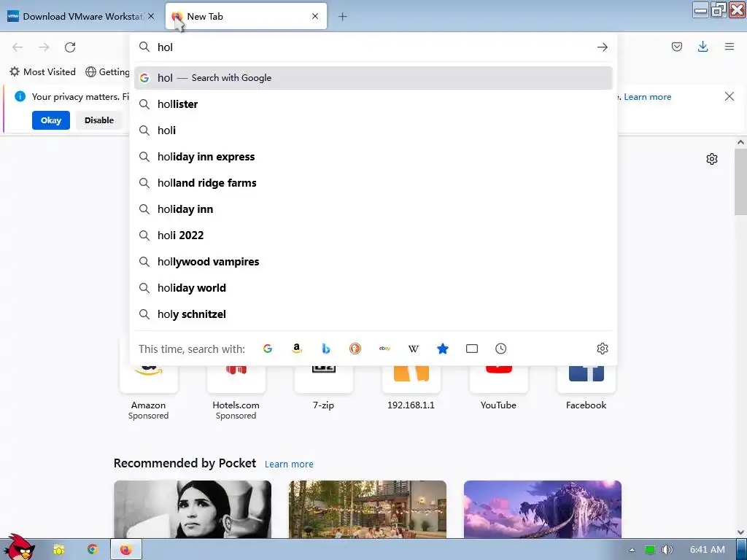Screen dimensions: 747x560
Task: Search this time with Wikipedia icon
Action: coord(414,349)
